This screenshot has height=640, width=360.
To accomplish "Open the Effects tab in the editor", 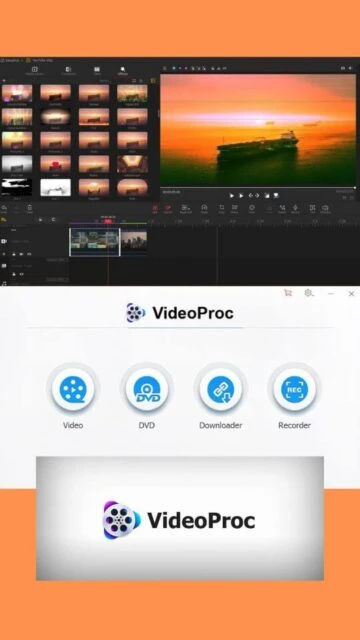I will 122,71.
